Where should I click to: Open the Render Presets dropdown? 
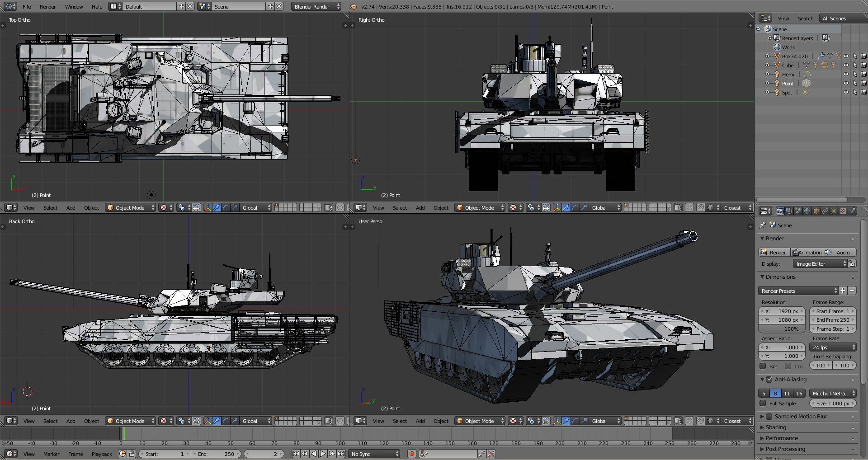point(798,291)
